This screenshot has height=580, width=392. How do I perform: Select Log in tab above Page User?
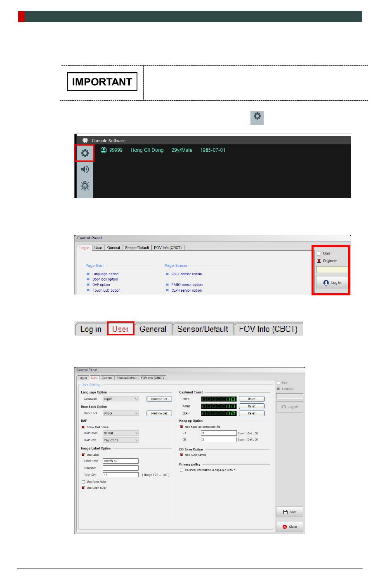coord(85,248)
